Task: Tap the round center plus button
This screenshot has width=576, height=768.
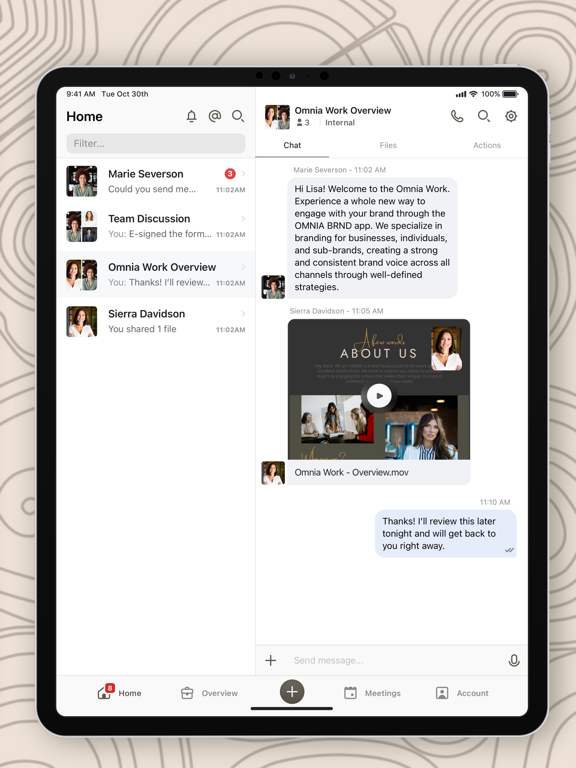Action: (x=292, y=692)
